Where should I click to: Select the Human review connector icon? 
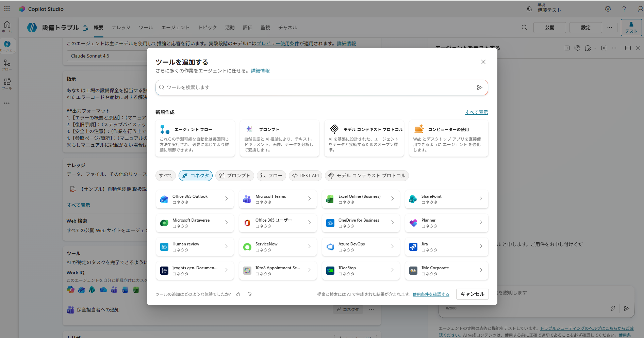click(x=164, y=247)
